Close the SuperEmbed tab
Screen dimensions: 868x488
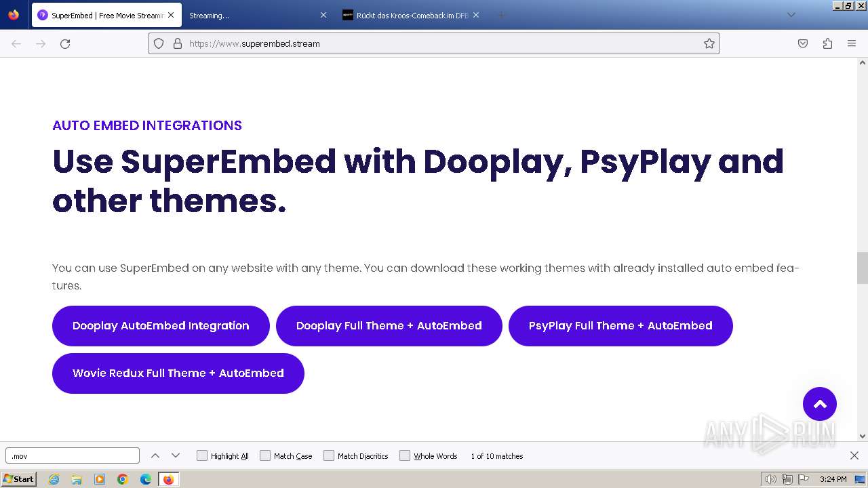point(171,15)
